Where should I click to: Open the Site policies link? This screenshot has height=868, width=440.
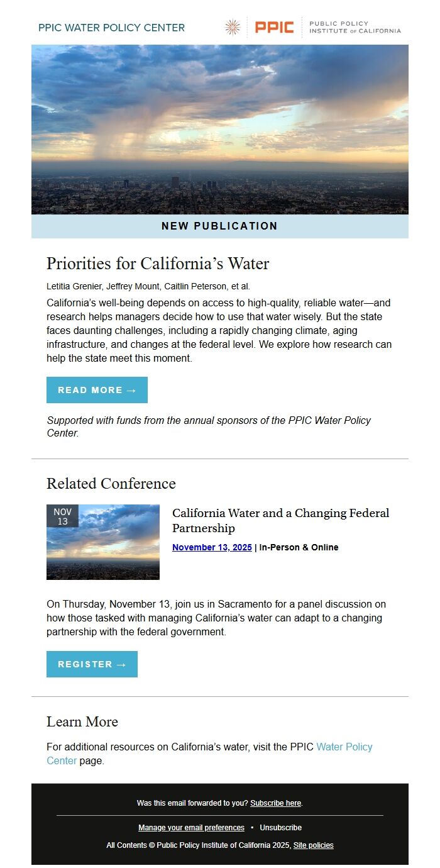coord(314,845)
